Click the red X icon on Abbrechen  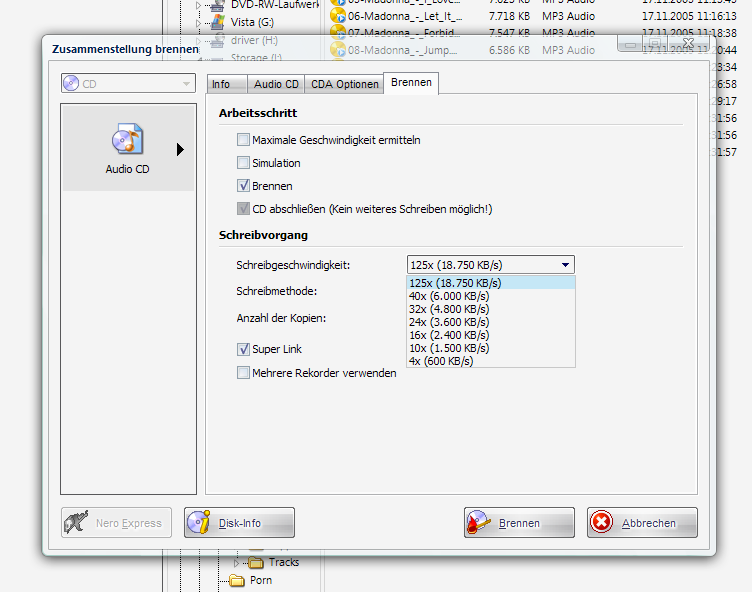click(602, 523)
